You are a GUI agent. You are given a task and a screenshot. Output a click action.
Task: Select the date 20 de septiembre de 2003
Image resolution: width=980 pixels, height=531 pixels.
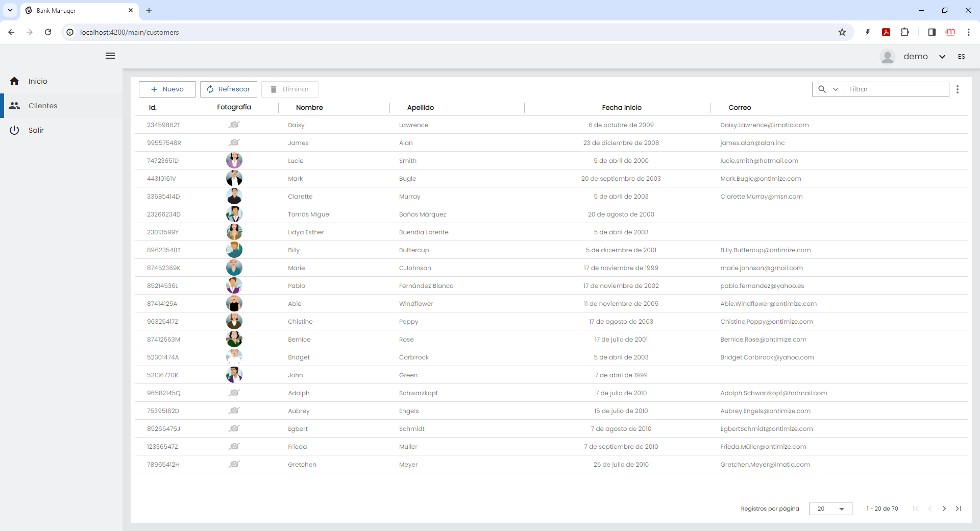click(621, 179)
